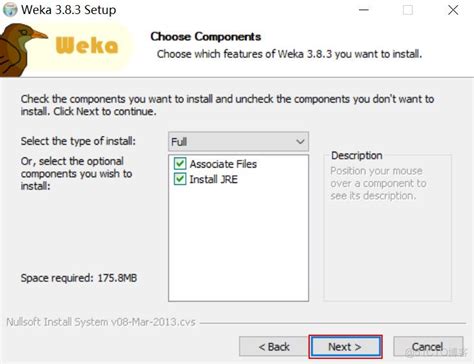Click the Choose Components heading
474x364 pixels.
[206, 36]
